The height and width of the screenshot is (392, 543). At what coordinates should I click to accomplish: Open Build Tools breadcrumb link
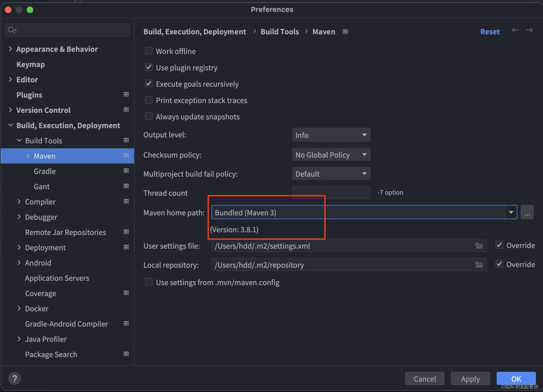click(x=280, y=32)
